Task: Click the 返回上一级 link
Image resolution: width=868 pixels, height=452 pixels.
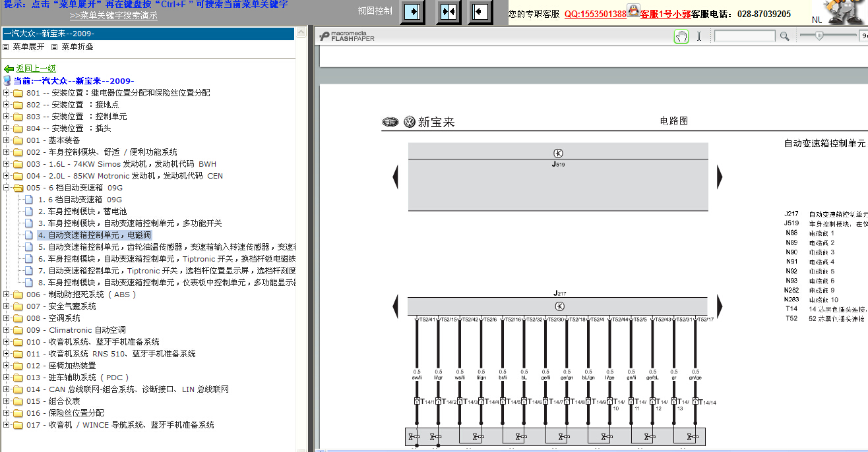Action: click(x=36, y=69)
